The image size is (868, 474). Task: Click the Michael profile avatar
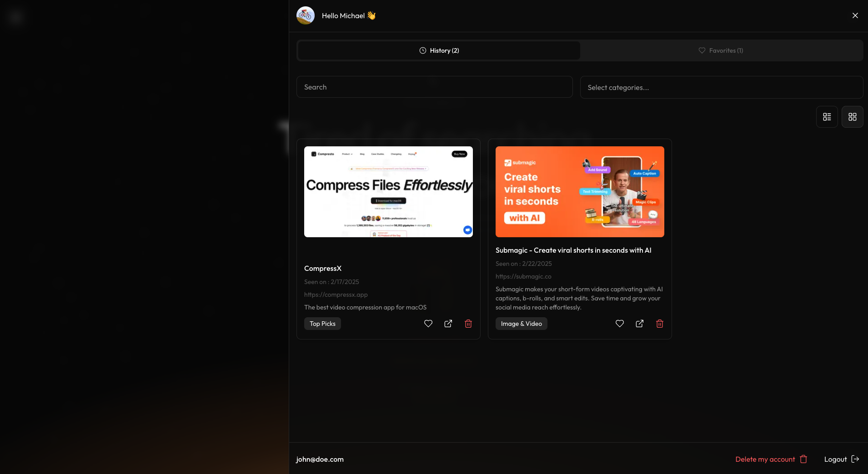point(306,15)
